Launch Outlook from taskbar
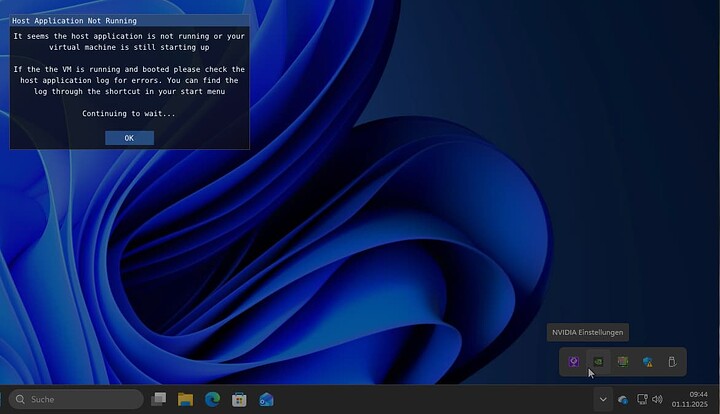 click(266, 399)
